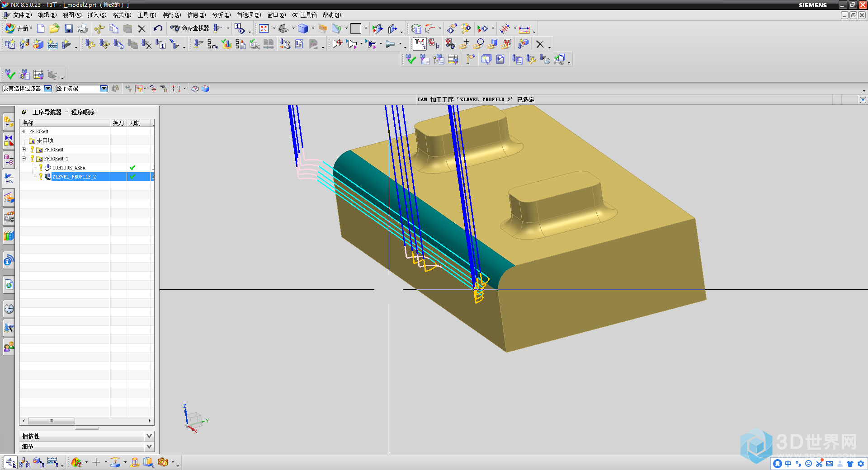868x470 pixels.
Task: Open the 插入 menu
Action: point(97,15)
